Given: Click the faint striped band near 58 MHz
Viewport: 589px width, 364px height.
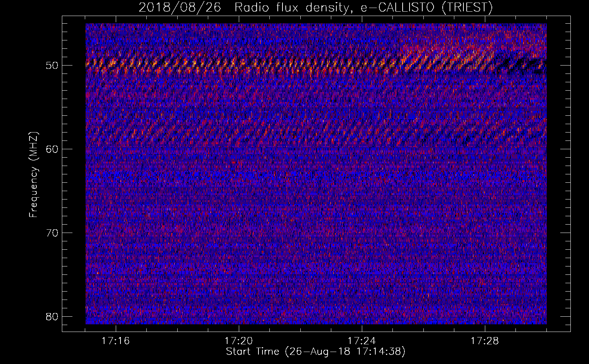Looking at the screenshot, I should point(316,131).
